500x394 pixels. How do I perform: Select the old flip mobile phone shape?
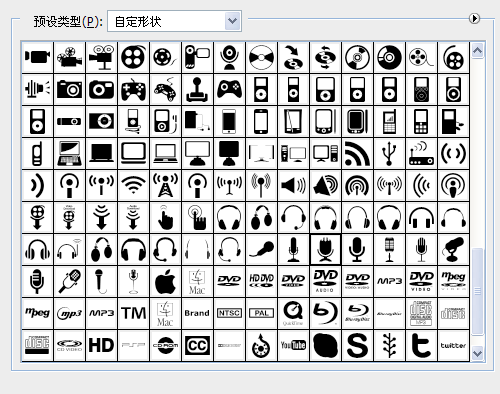click(x=37, y=153)
